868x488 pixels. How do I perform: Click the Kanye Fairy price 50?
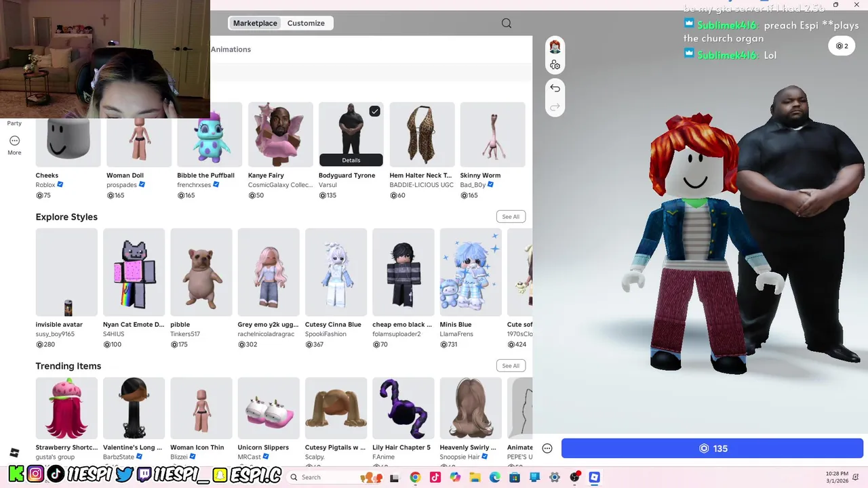256,195
